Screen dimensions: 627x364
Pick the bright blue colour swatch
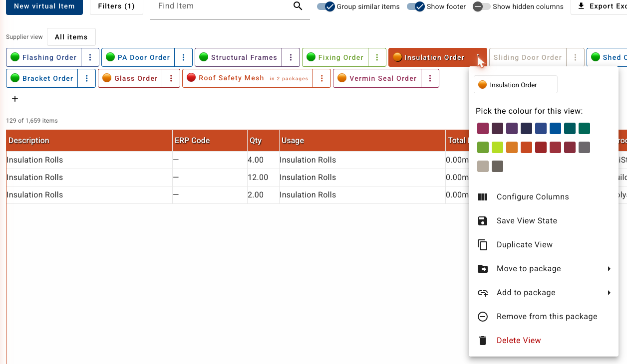555,129
